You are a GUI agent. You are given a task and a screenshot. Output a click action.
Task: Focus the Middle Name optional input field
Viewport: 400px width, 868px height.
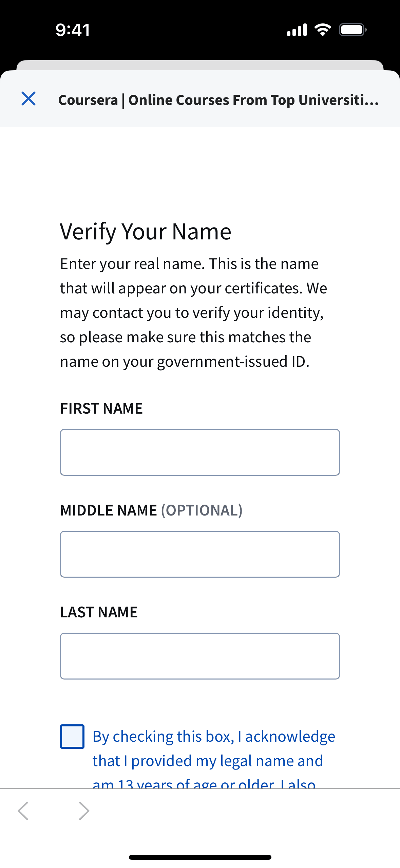point(200,554)
